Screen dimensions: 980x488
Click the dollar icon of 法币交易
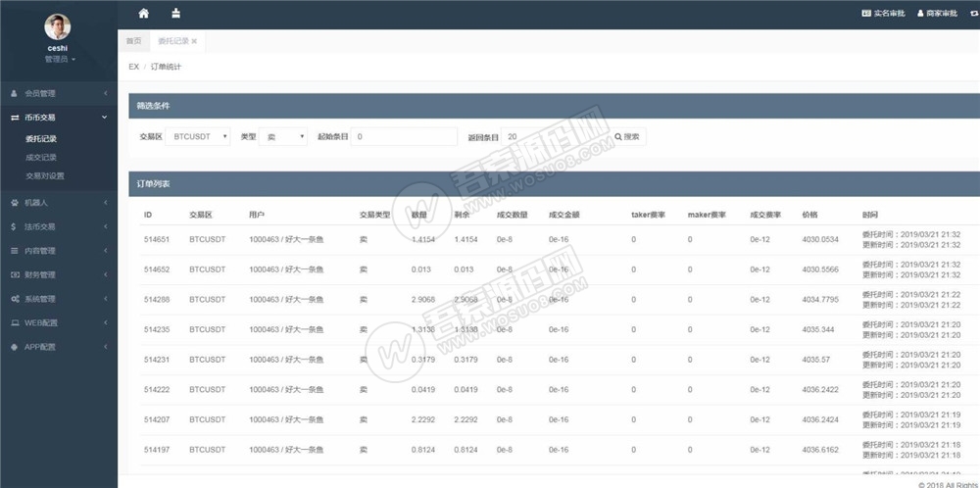point(14,226)
